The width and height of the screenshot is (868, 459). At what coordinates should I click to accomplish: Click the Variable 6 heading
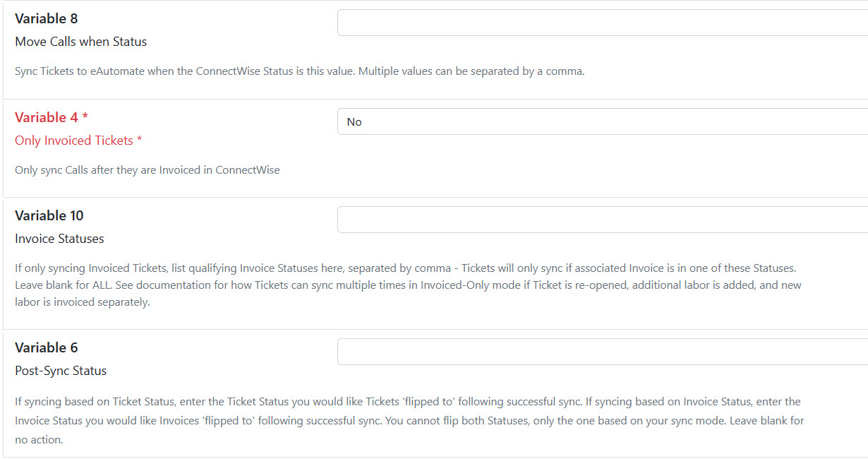(x=47, y=347)
